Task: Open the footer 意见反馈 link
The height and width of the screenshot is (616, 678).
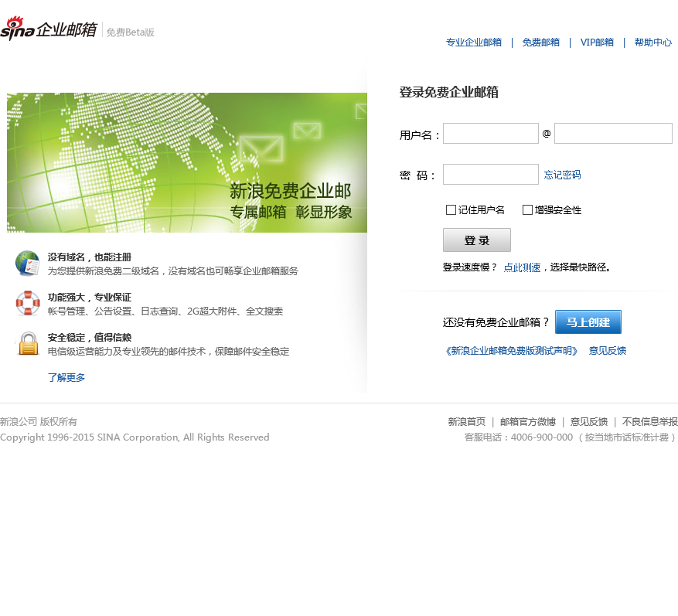Action: click(589, 422)
